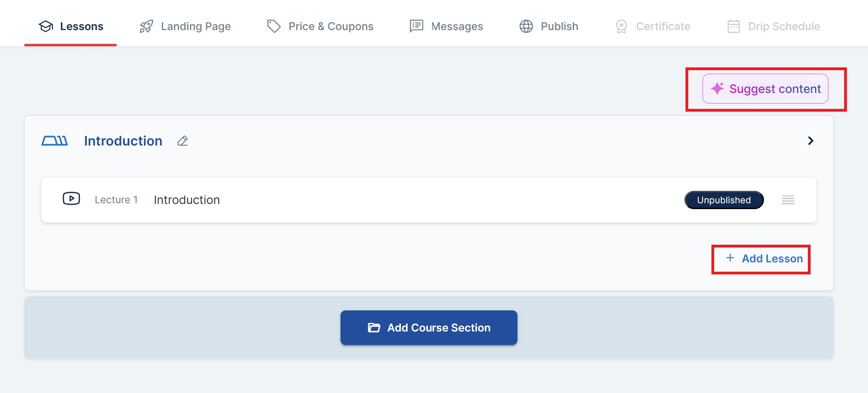Switch to the Landing Page tab
This screenshot has height=393, width=868.
point(185,26)
